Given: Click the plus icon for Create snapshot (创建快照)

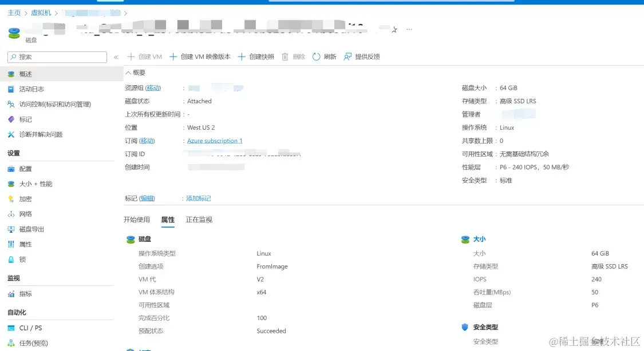Looking at the screenshot, I should pos(242,57).
